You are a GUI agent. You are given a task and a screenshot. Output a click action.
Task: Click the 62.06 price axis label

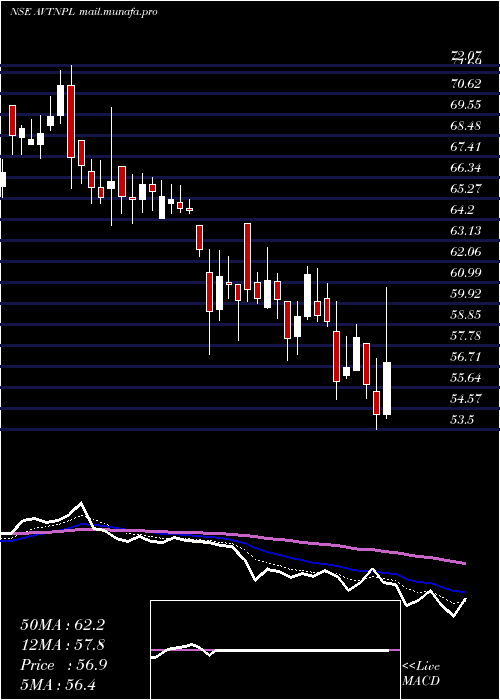466,251
